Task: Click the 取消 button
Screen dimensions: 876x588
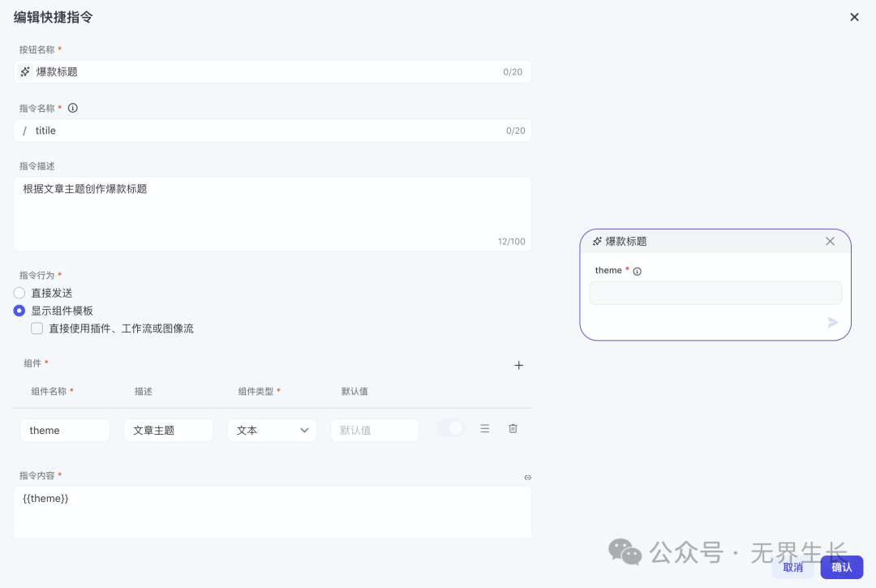Action: (792, 568)
